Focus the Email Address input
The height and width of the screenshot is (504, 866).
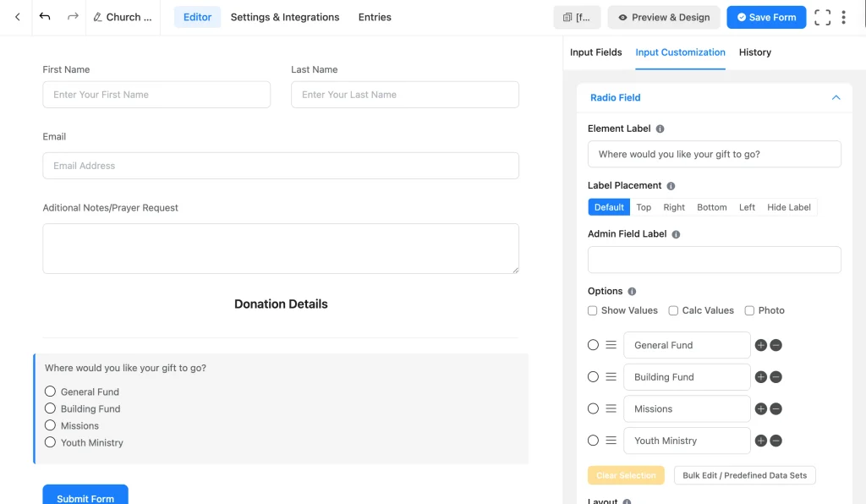tap(281, 166)
